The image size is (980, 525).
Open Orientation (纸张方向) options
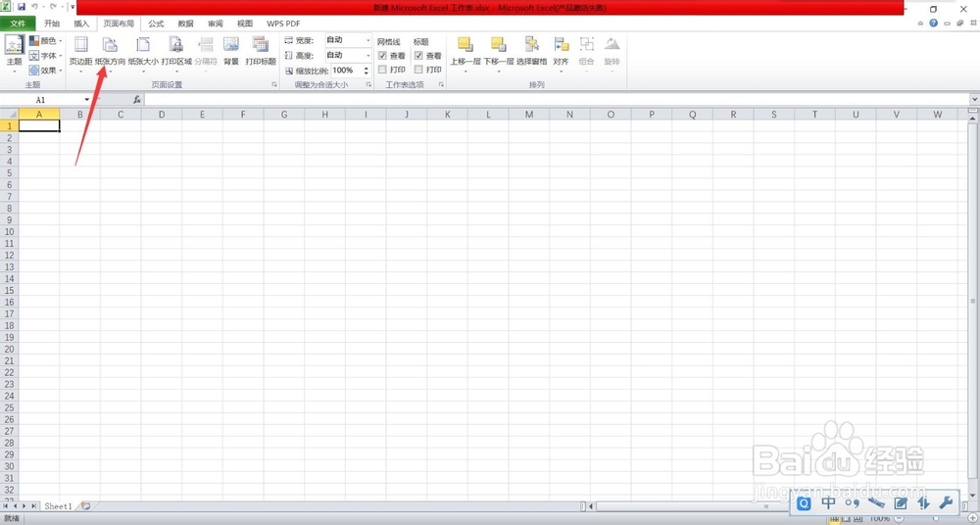(x=110, y=53)
